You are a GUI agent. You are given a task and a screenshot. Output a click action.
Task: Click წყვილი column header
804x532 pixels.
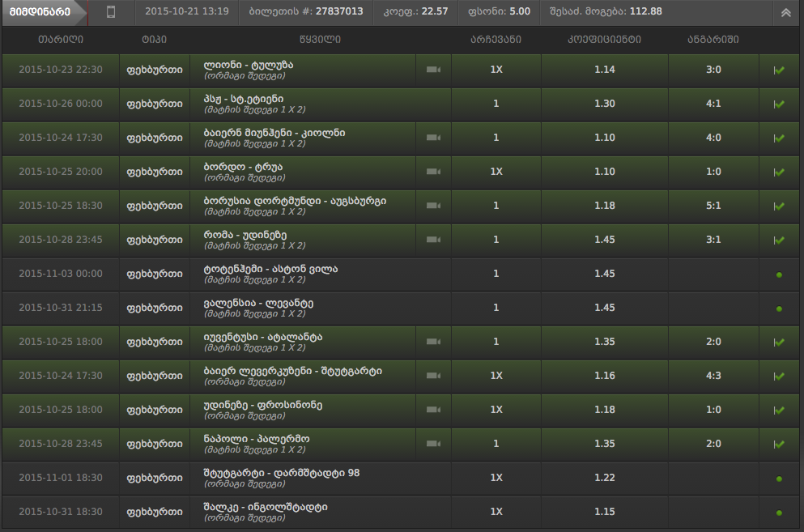320,40
